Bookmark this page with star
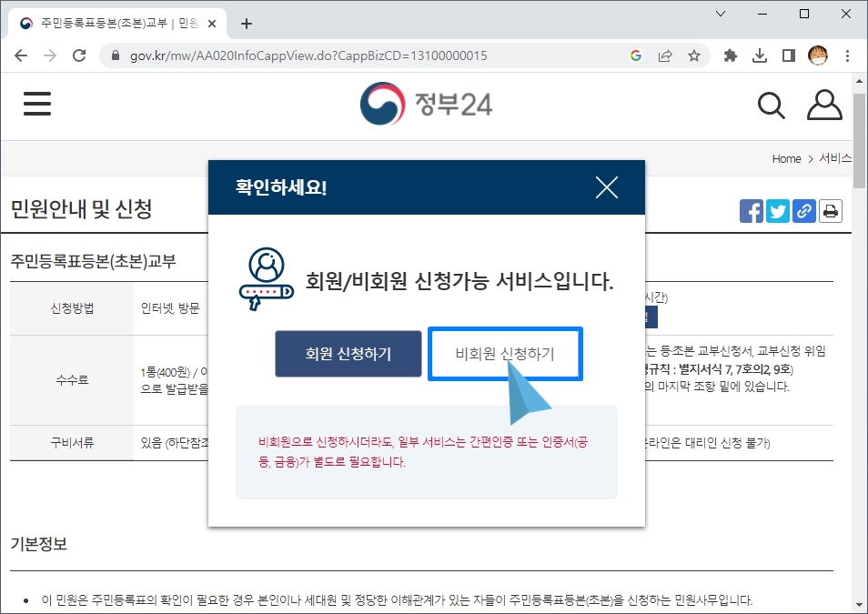 693,55
